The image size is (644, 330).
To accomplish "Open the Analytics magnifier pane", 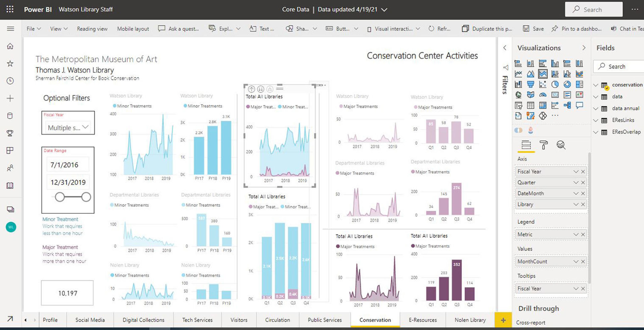I will pos(561,145).
